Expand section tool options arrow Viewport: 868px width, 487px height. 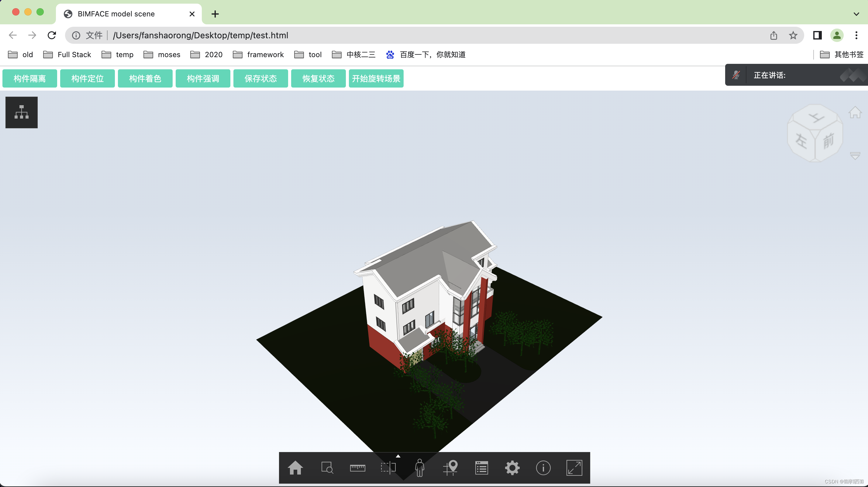click(398, 456)
